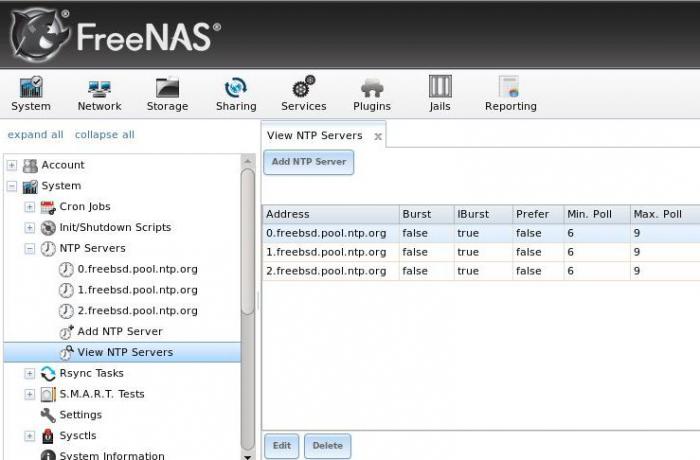700x460 pixels.
Task: Click the tree panel scrollbar thumb
Action: pyautogui.click(x=248, y=242)
